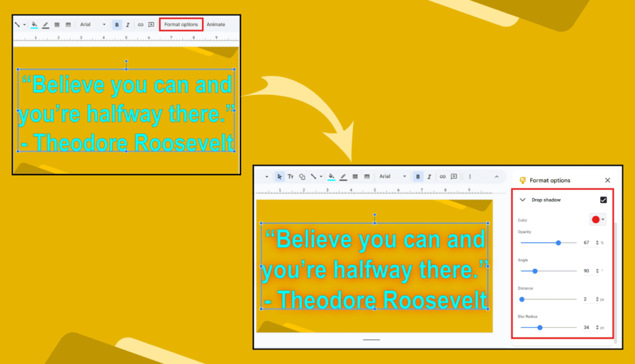The height and width of the screenshot is (364, 635).
Task: Toggle Bold in the toolbar with Animate
Action: point(117,25)
